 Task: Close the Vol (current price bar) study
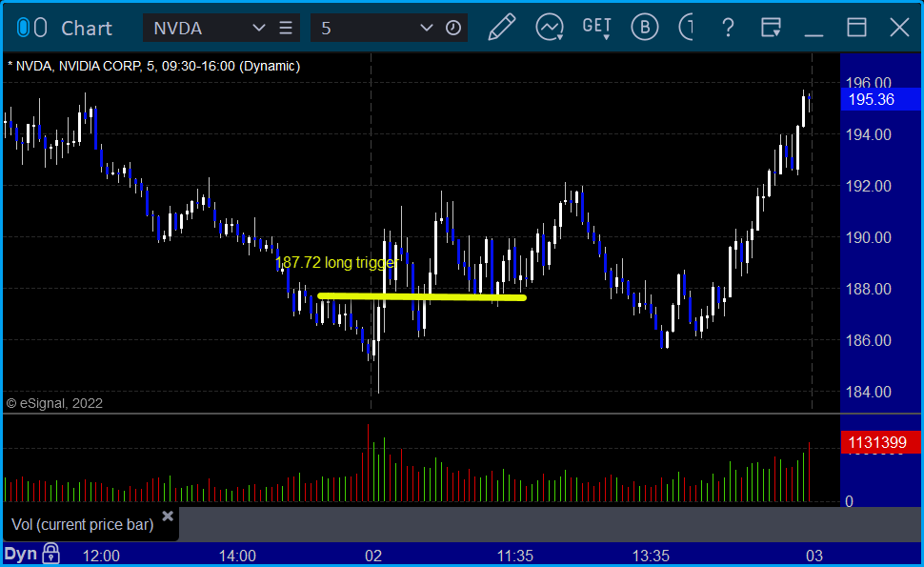click(x=168, y=516)
